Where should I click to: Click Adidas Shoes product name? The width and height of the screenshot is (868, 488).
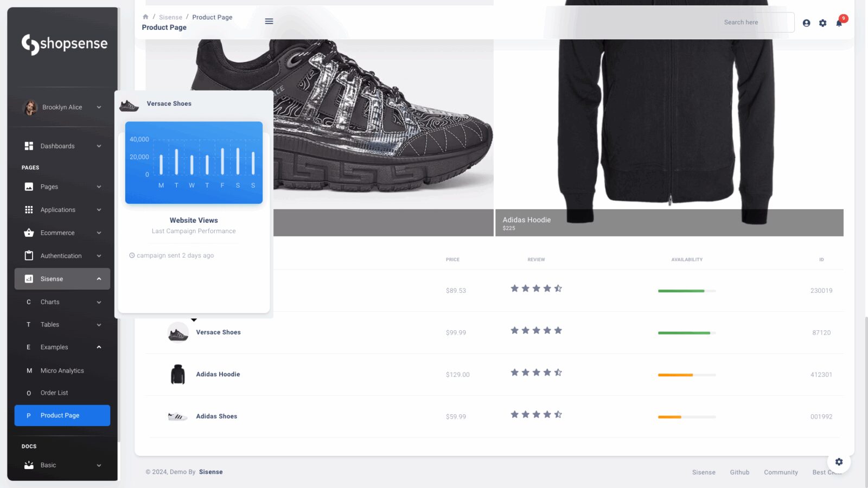[216, 416]
